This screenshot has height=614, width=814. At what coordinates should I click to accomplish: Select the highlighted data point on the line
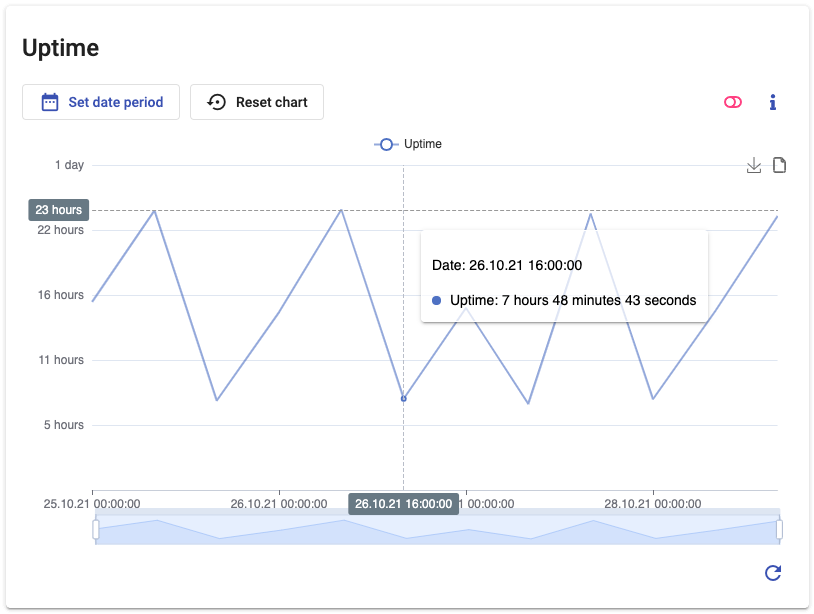tap(404, 398)
